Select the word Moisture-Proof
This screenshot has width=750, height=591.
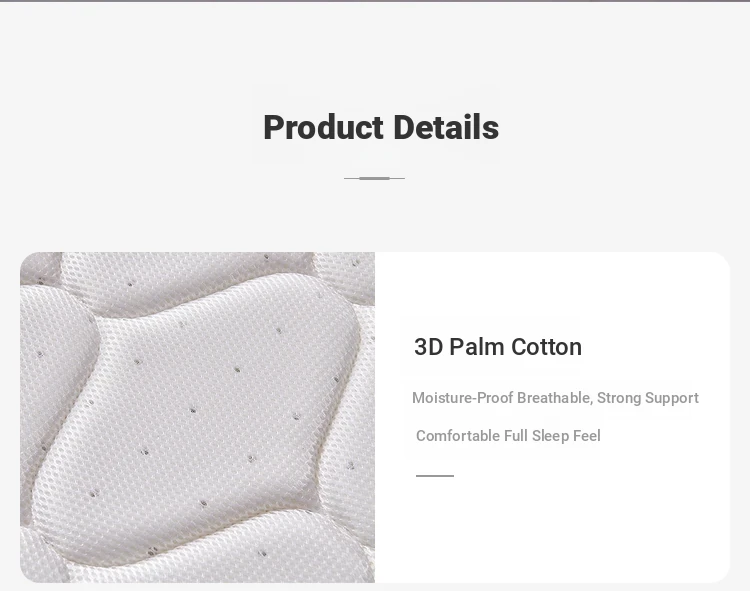[463, 398]
